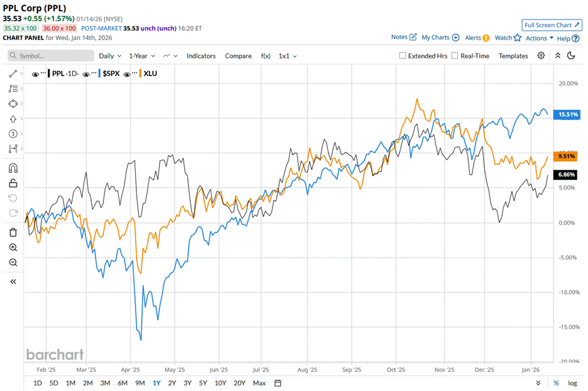Select the 10Y time range
Image resolution: width=588 pixels, height=391 pixels.
coord(220,383)
